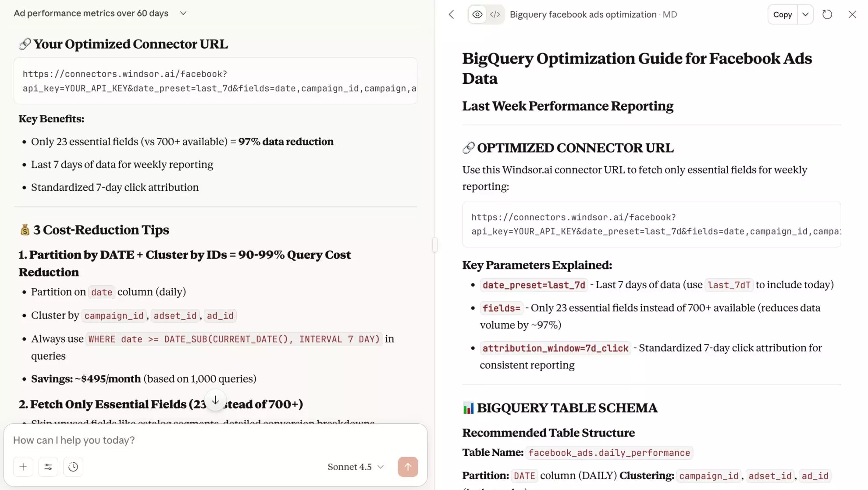The width and height of the screenshot is (868, 490).
Task: Click the plus attachment icon
Action: coord(23,467)
